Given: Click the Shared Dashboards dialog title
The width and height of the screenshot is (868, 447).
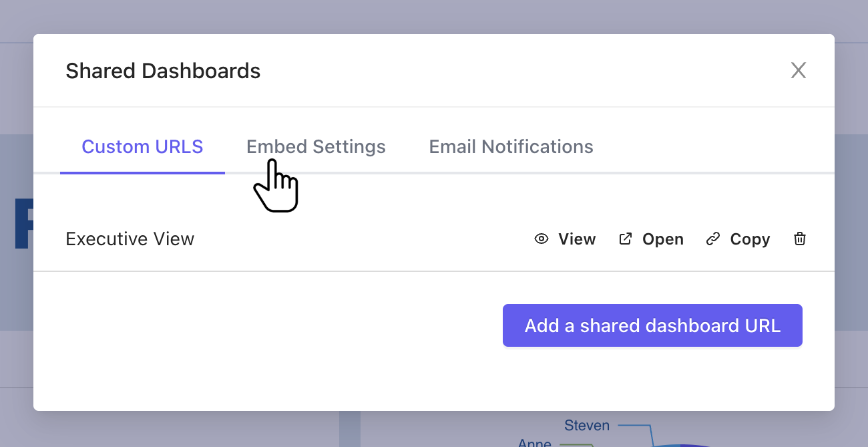Looking at the screenshot, I should [163, 71].
